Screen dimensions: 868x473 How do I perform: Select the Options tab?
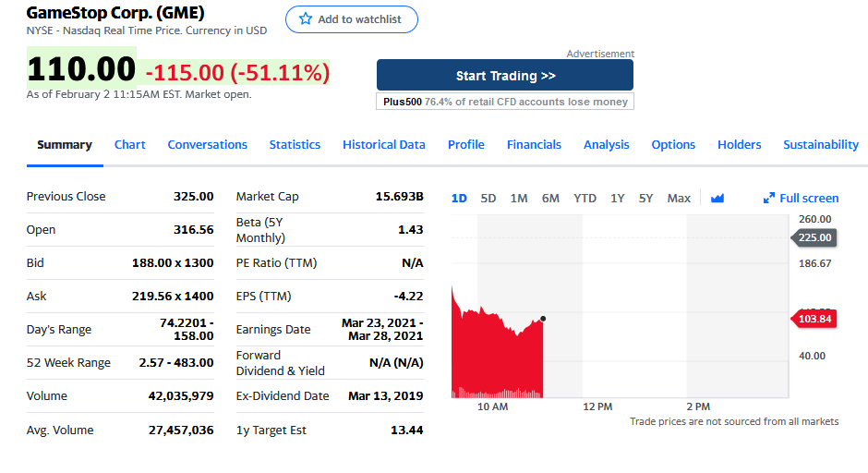[673, 144]
